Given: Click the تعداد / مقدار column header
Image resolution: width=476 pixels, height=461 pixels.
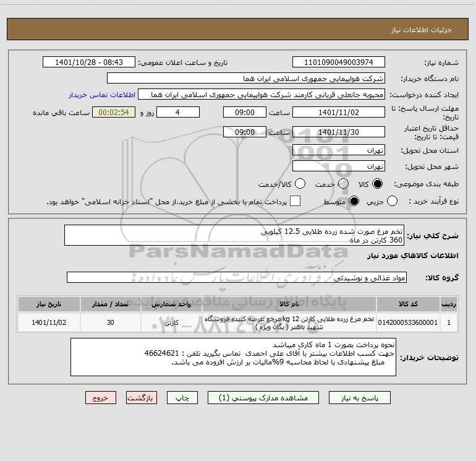Looking at the screenshot, I should [110, 304].
